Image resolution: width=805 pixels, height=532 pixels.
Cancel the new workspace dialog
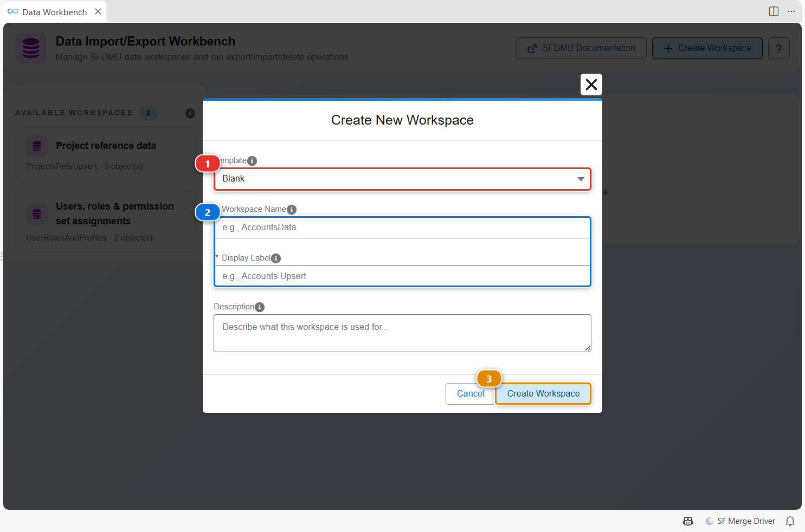(471, 394)
